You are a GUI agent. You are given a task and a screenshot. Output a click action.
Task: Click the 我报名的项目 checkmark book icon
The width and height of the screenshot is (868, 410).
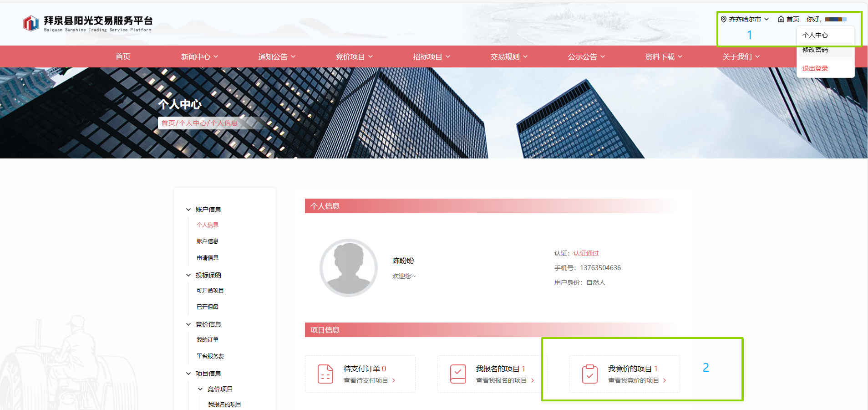[x=457, y=374]
